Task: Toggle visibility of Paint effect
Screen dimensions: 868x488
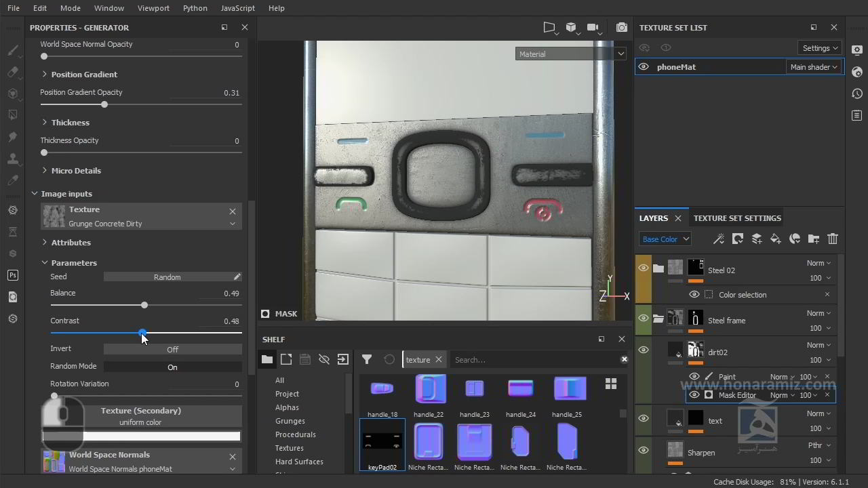Action: (x=694, y=376)
